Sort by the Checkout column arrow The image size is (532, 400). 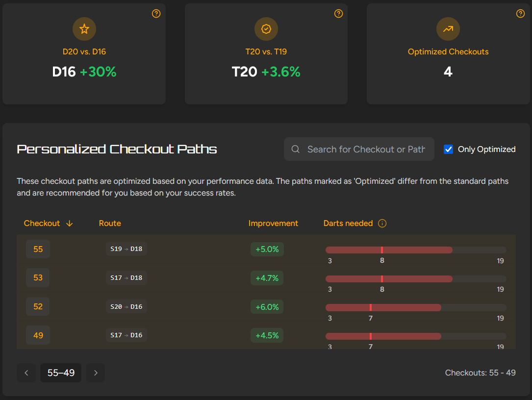point(69,223)
